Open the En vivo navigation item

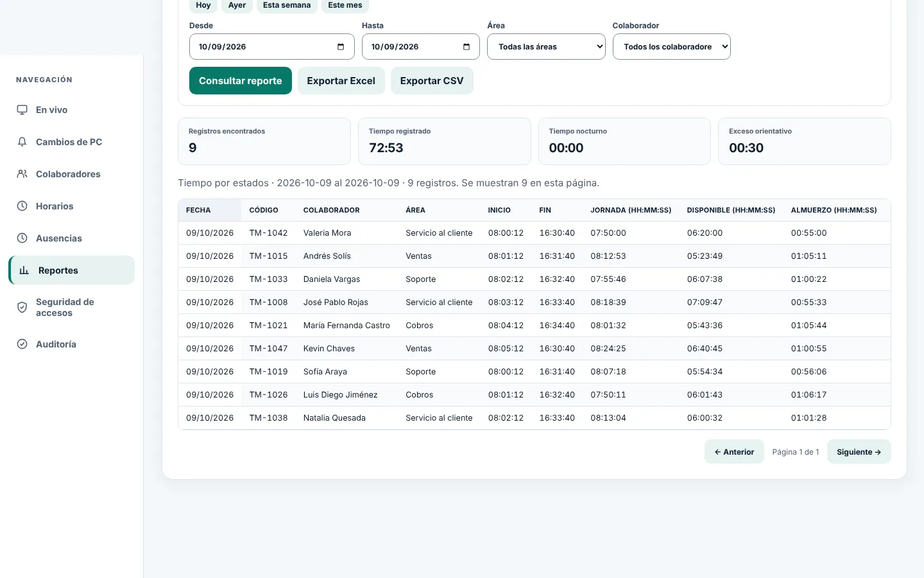[x=72, y=110]
